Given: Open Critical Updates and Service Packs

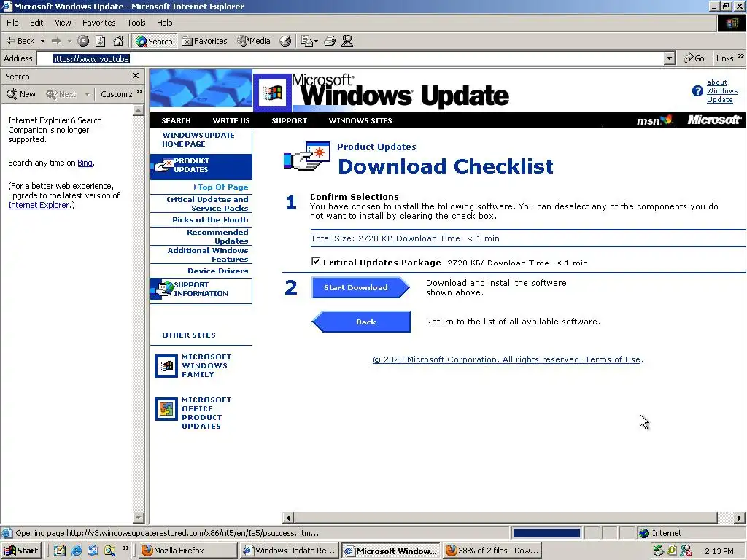Looking at the screenshot, I should tap(207, 204).
